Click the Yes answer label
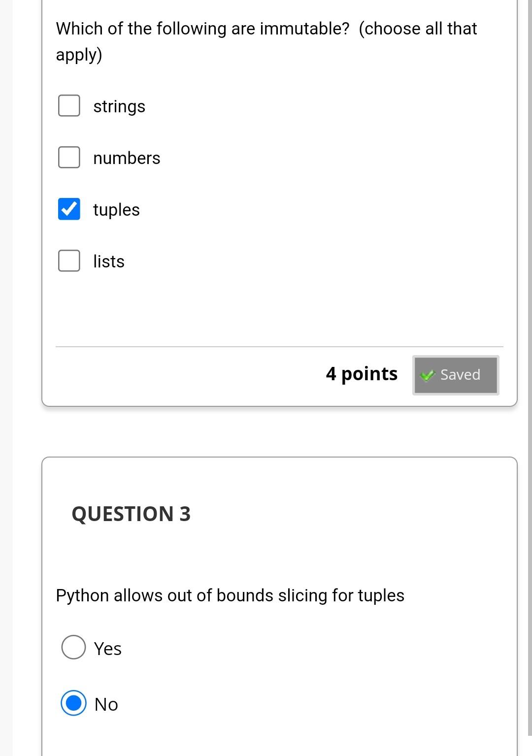This screenshot has height=756, width=532. tap(107, 649)
